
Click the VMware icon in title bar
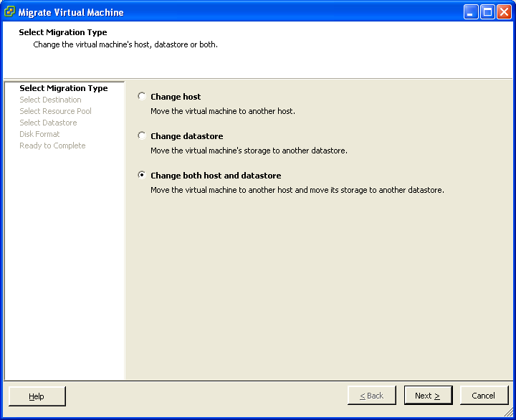(9, 12)
